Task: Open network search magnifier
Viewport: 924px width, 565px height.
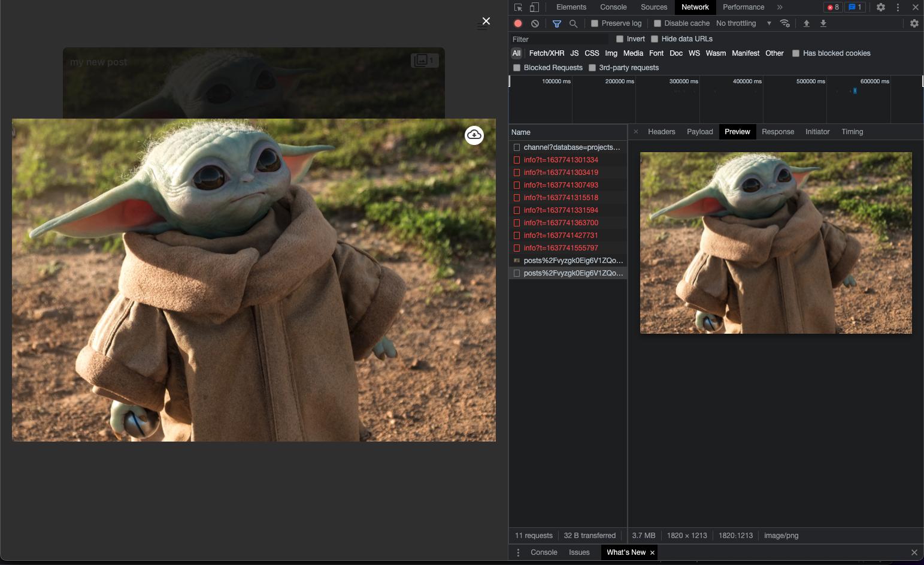Action: coord(573,23)
